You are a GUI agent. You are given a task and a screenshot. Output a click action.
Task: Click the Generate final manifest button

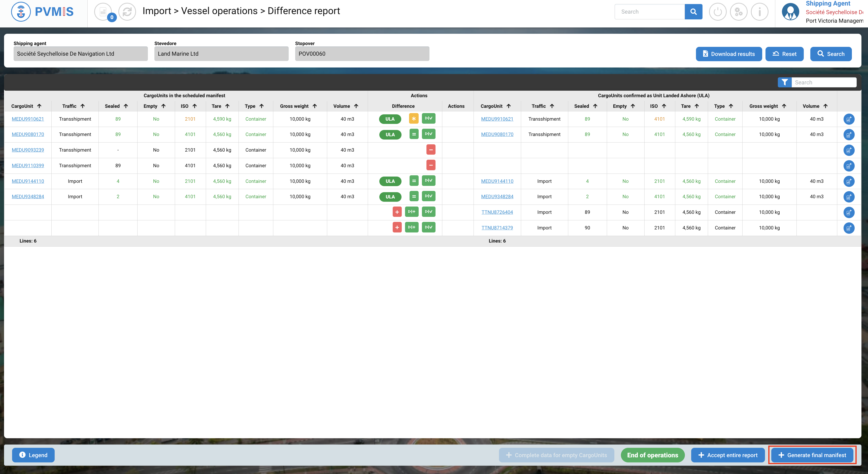(812, 455)
